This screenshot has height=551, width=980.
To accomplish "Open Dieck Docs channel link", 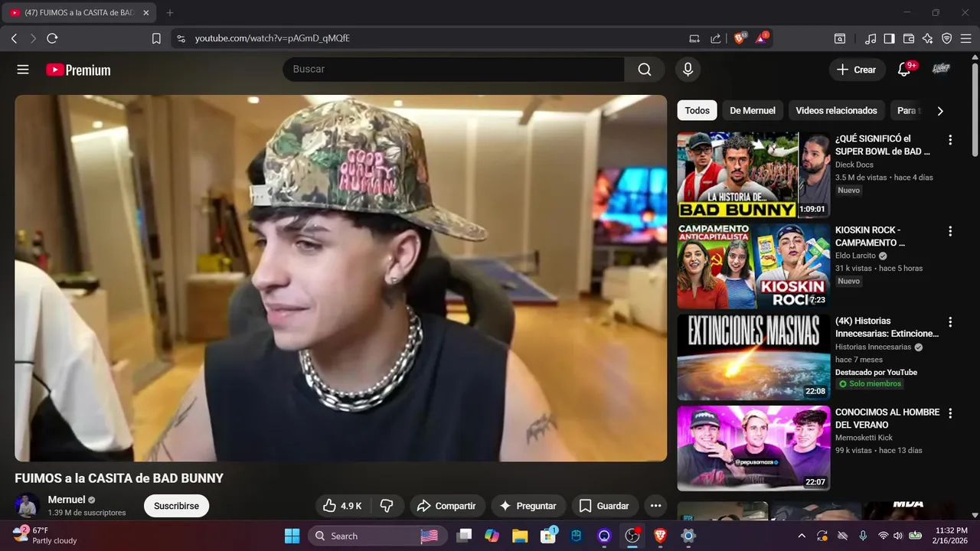I will pyautogui.click(x=854, y=165).
